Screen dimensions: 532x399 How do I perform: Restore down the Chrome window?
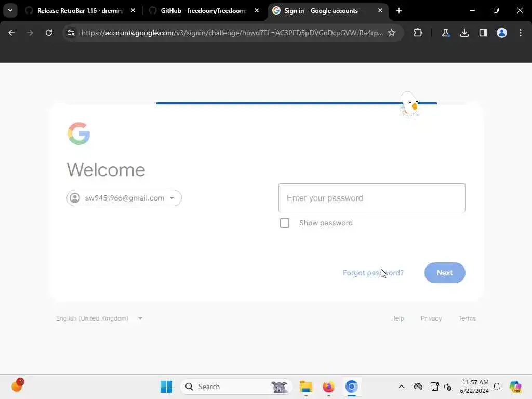tap(496, 11)
